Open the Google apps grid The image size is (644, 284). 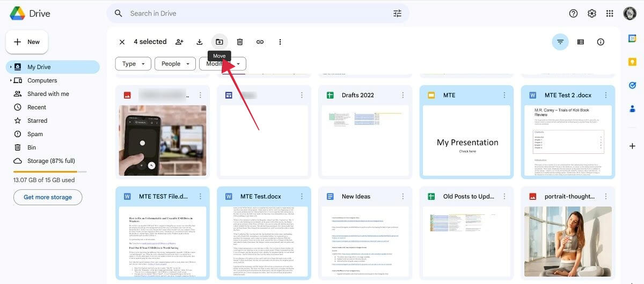[610, 13]
